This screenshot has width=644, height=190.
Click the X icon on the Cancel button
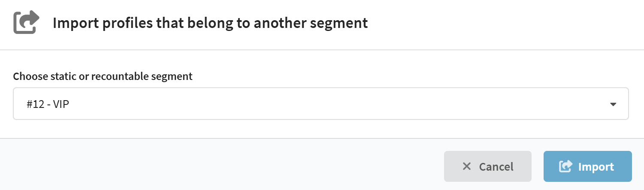(x=467, y=166)
